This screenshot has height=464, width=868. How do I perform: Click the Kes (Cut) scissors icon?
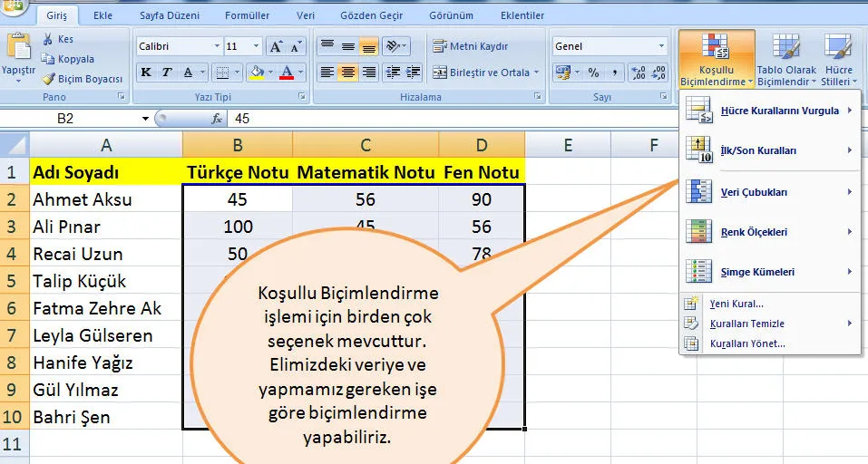(48, 39)
